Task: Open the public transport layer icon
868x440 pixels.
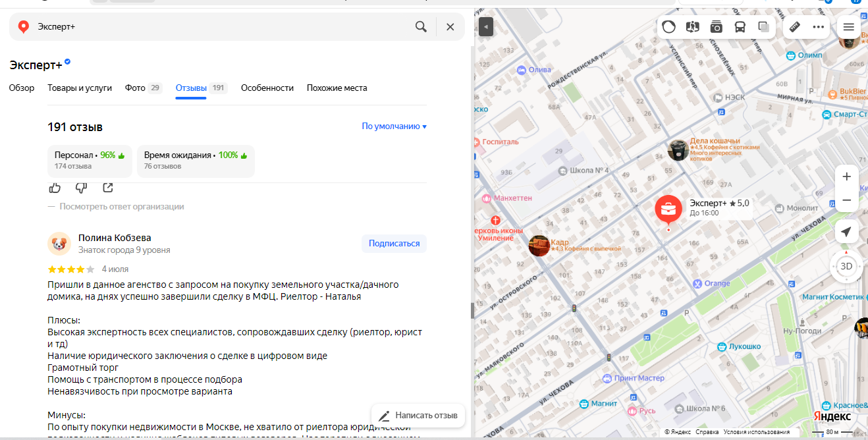Action: pos(740,27)
